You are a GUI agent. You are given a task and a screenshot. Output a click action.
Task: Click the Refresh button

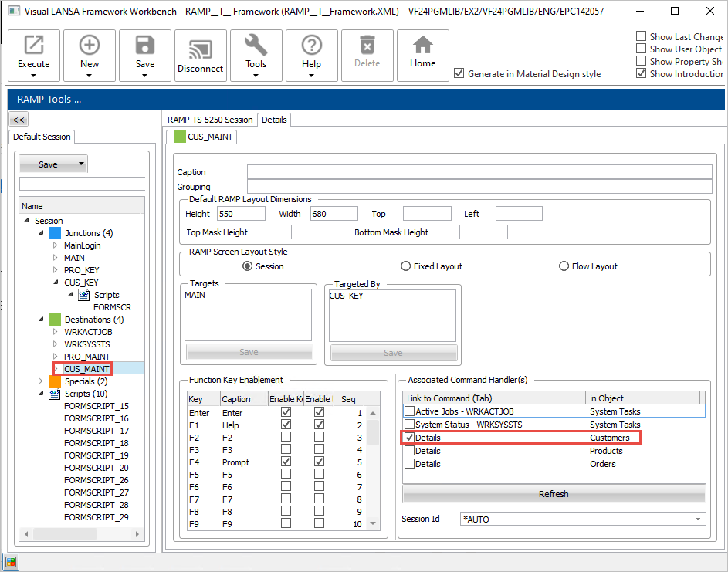[554, 494]
